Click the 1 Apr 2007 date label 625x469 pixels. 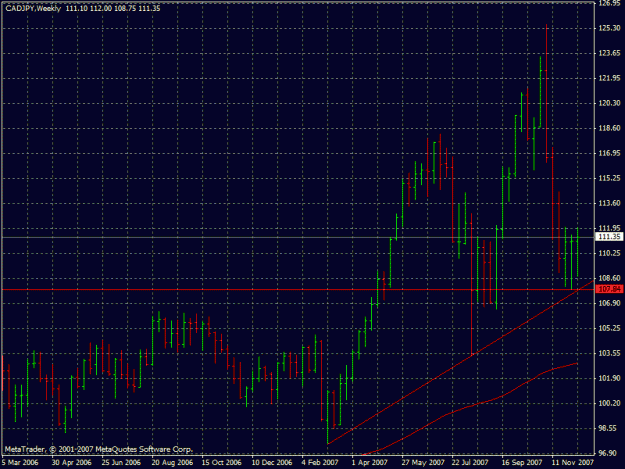[x=369, y=463]
